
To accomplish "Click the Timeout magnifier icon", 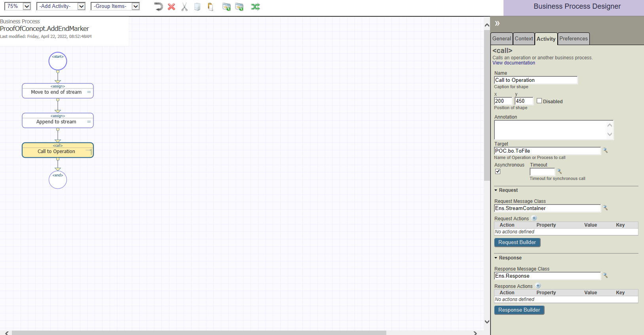I will point(559,172).
